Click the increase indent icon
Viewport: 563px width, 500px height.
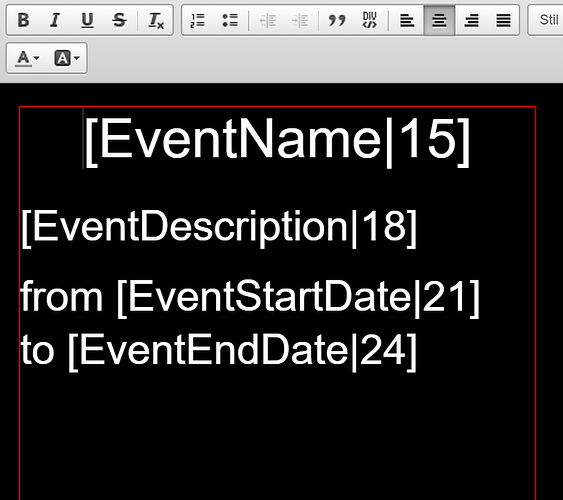(x=300, y=20)
